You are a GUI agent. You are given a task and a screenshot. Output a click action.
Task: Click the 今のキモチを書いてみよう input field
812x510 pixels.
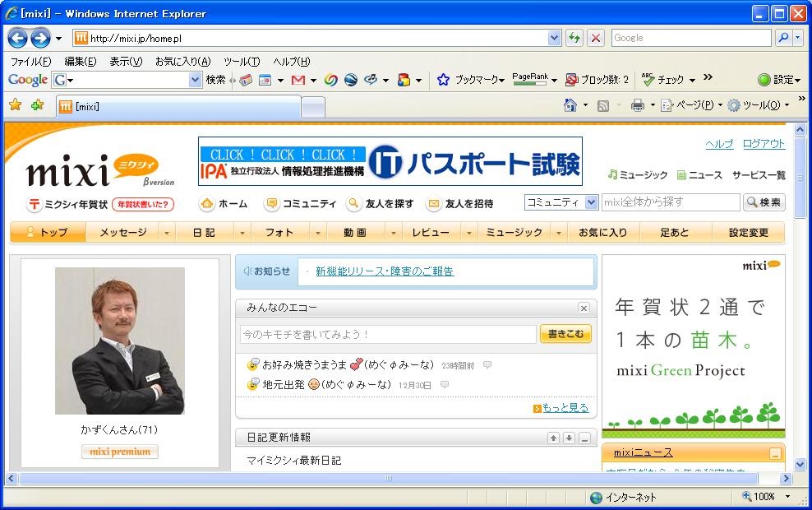coord(388,334)
